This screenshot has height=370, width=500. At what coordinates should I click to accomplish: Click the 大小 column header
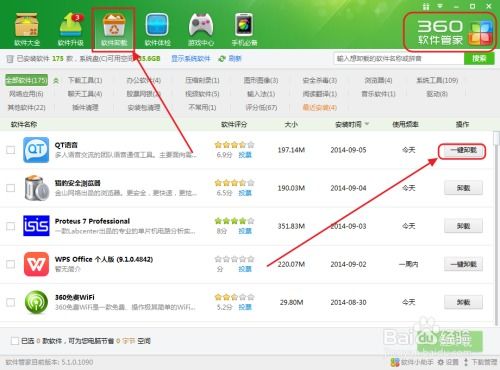291,124
